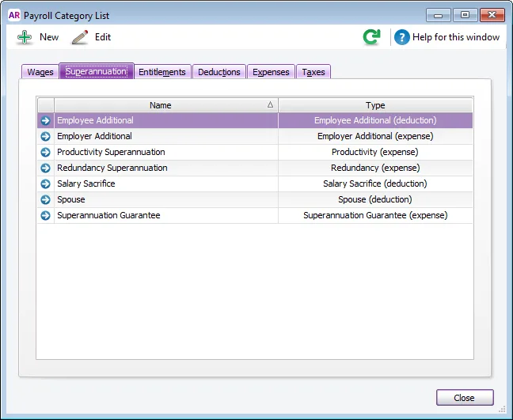Click the blue question mark help icon
513x420 pixels.
pos(401,37)
